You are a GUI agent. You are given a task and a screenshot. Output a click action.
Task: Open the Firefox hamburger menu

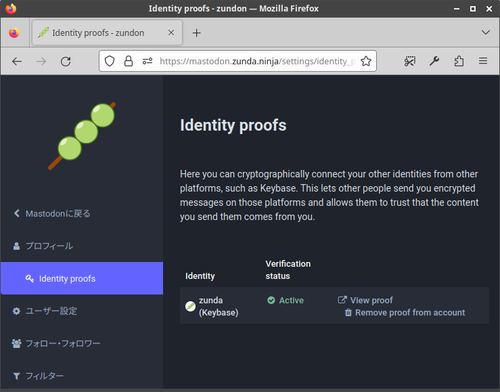point(483,61)
